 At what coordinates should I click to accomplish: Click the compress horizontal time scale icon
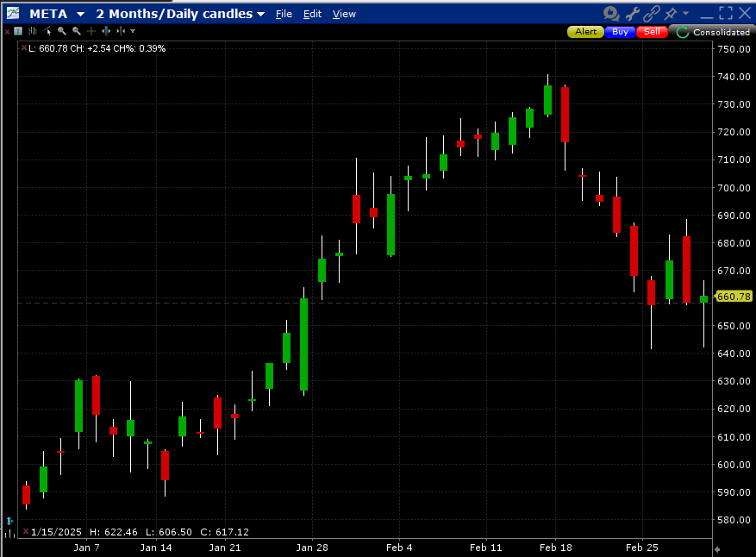121,31
